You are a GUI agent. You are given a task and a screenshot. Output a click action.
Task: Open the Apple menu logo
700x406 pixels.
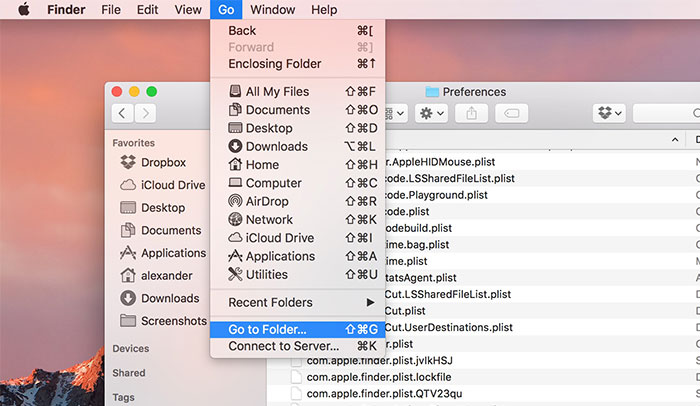(24, 9)
